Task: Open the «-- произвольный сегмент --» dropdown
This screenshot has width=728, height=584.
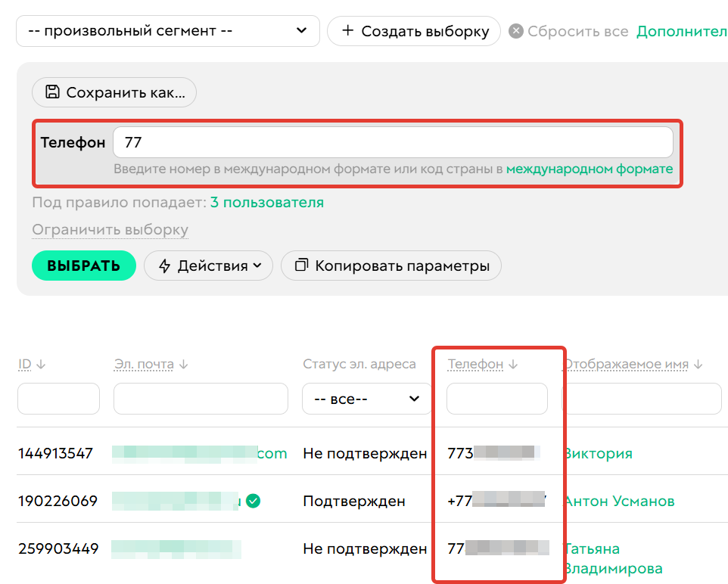Action: tap(168, 31)
